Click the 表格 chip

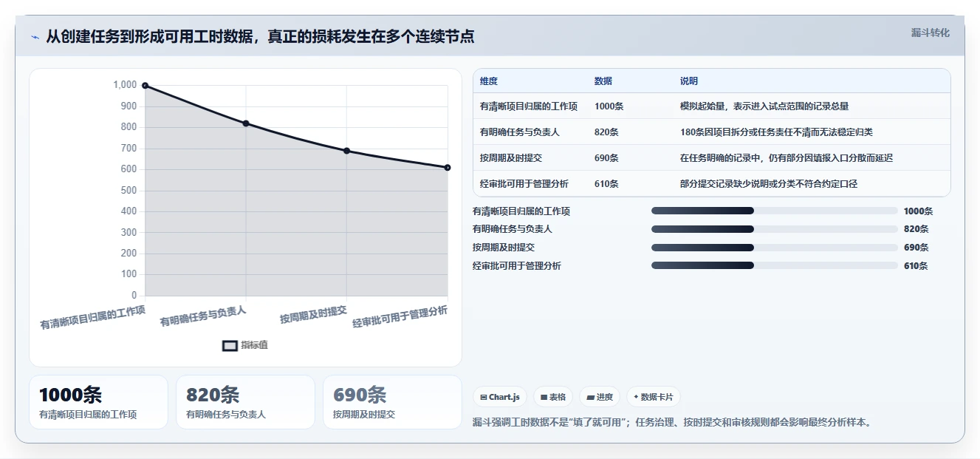pyautogui.click(x=553, y=397)
